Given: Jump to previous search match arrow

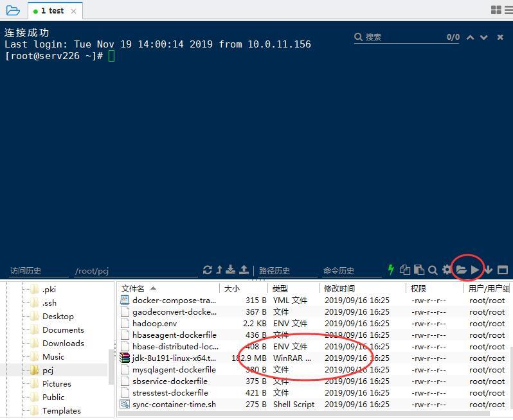Looking at the screenshot, I should pyautogui.click(x=471, y=37).
